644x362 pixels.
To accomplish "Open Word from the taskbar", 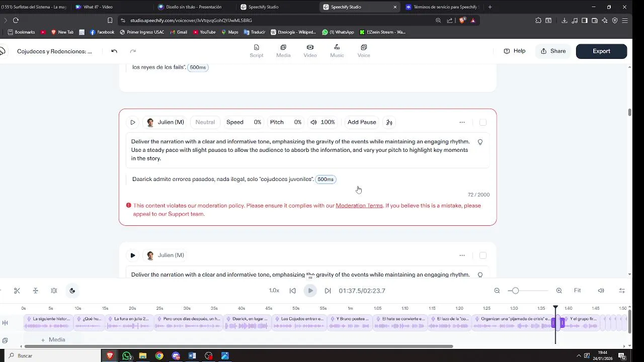I will click(192, 355).
